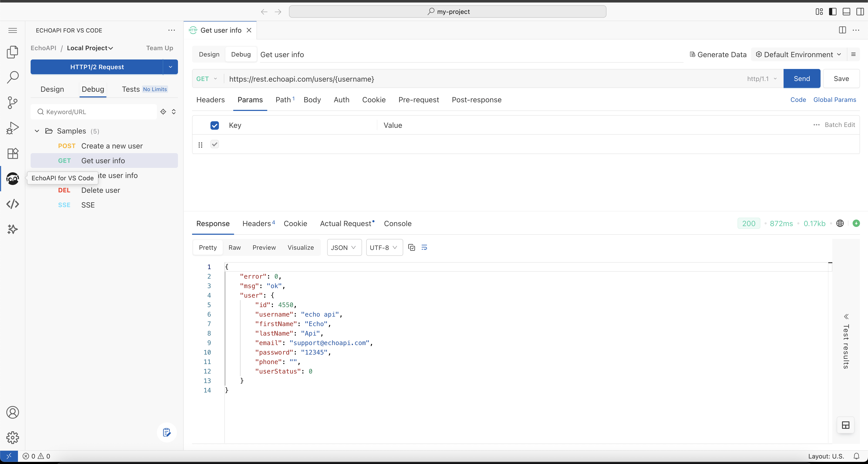Open the GET method dropdown

click(207, 79)
